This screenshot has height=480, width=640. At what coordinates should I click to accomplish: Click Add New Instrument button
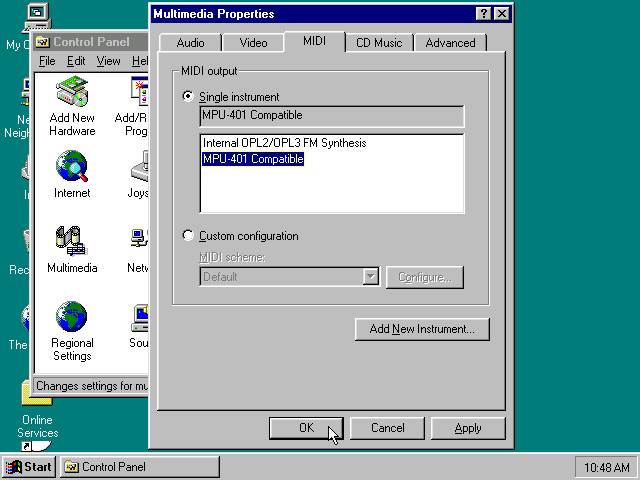pos(422,329)
